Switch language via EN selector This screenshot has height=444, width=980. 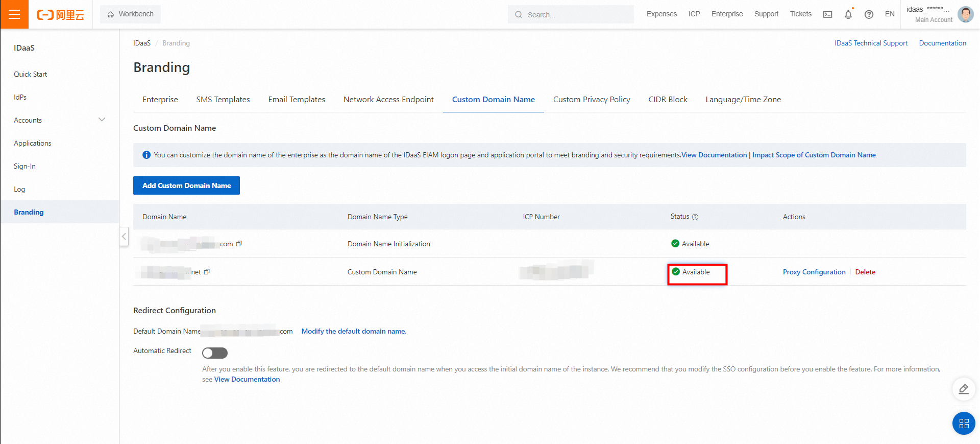tap(890, 14)
